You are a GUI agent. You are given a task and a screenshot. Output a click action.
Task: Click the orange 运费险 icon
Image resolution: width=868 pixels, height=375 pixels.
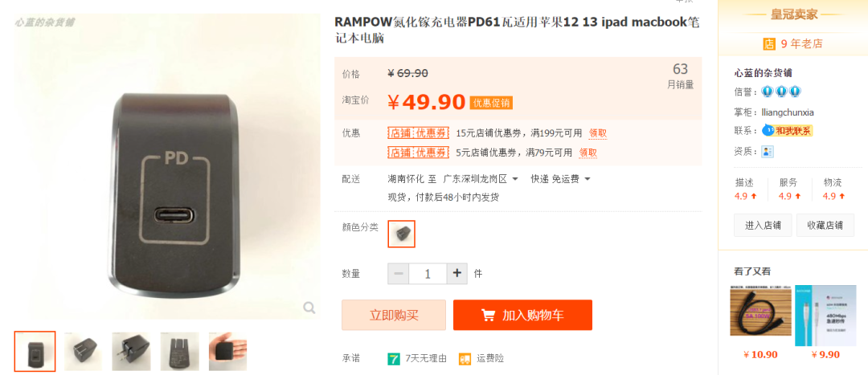465,358
